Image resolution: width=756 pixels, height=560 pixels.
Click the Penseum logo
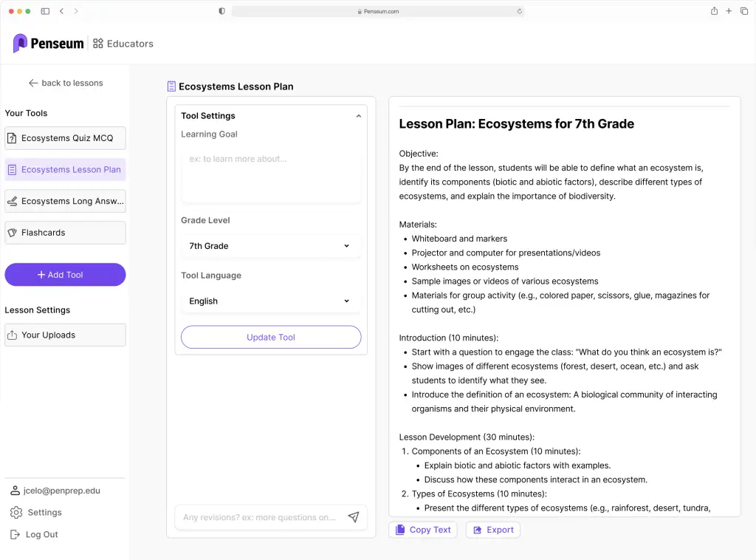(48, 44)
